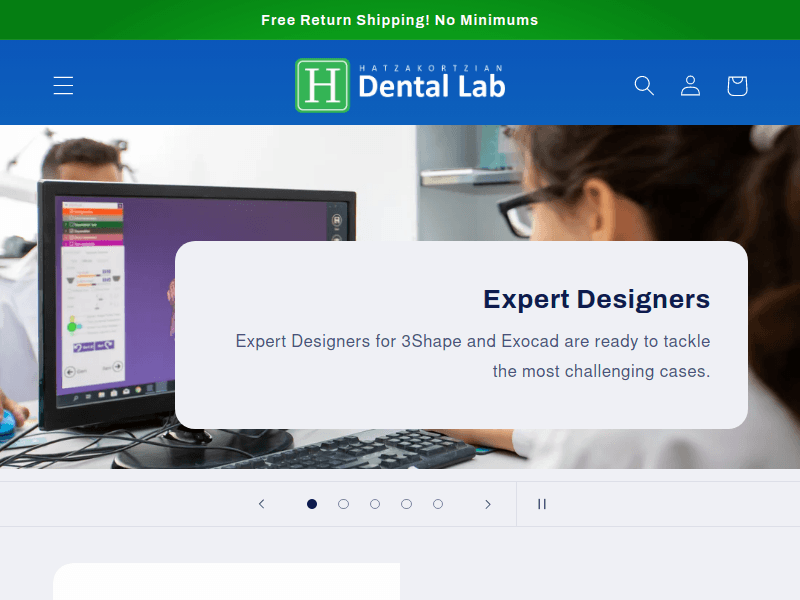Pause the slideshow autoplay
800x600 pixels.
coord(541,504)
